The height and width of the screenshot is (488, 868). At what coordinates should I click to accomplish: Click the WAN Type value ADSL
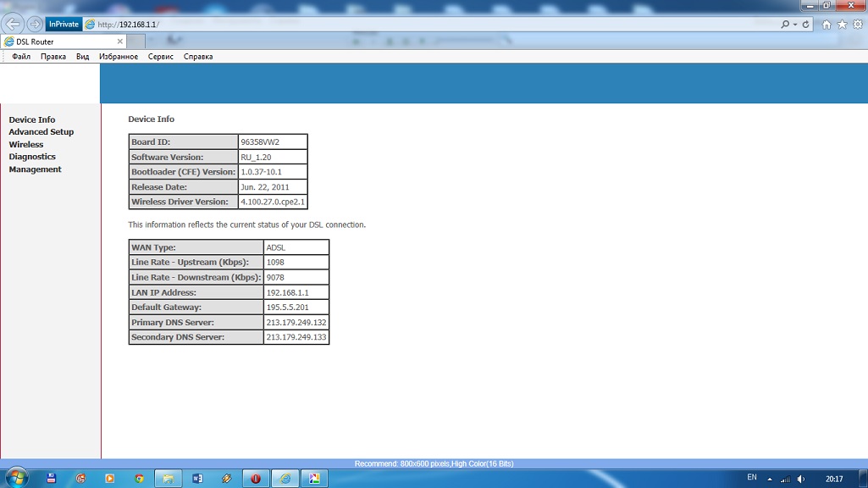[x=276, y=247]
